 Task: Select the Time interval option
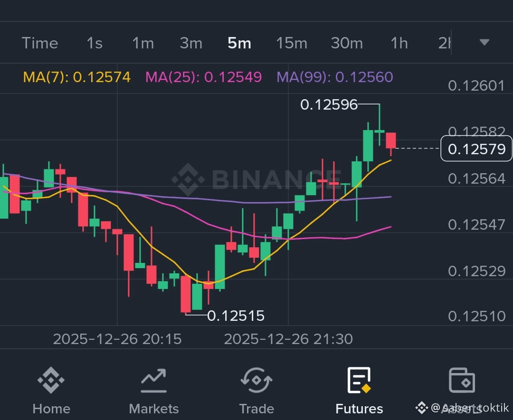pos(40,43)
